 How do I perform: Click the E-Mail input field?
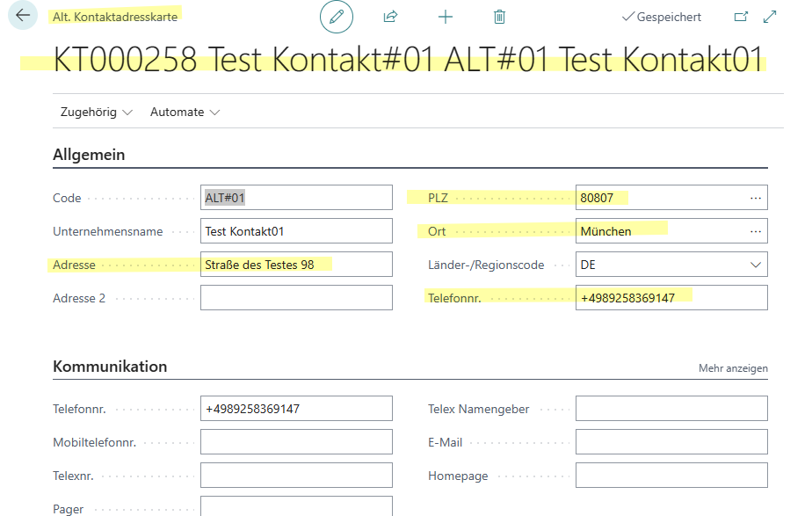point(671,442)
